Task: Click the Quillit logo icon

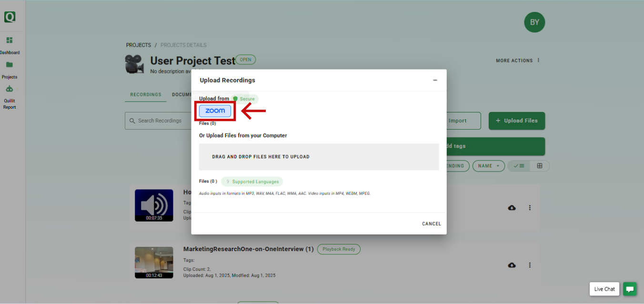Action: [10, 17]
